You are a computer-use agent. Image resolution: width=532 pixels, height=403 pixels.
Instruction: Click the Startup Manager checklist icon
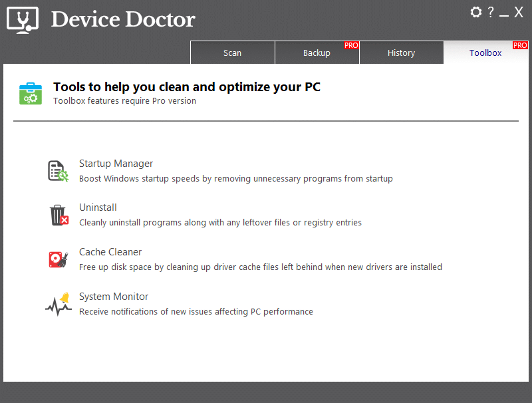[x=59, y=171]
